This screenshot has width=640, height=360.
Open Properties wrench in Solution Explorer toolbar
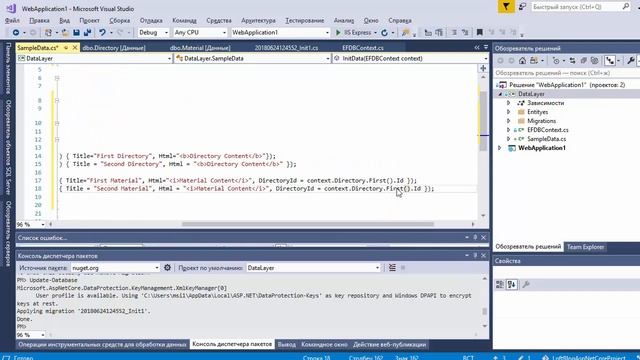[x=631, y=61]
